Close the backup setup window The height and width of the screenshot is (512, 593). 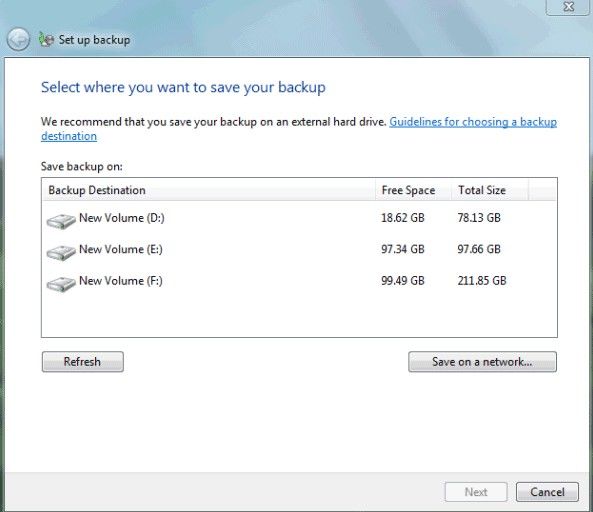[568, 7]
